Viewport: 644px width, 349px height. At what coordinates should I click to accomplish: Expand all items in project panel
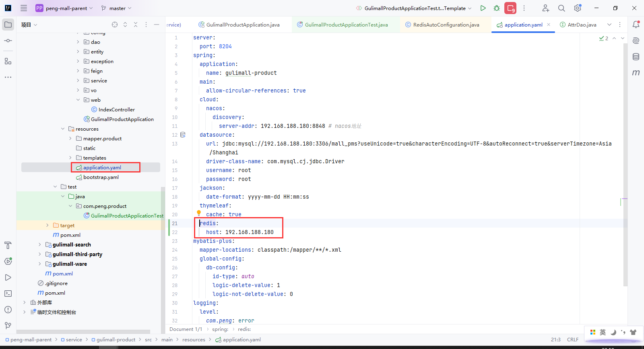[125, 25]
